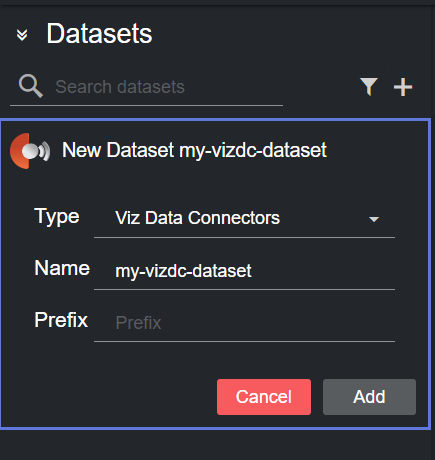The height and width of the screenshot is (460, 435).
Task: Open the Type dropdown arrow
Action: tap(374, 219)
